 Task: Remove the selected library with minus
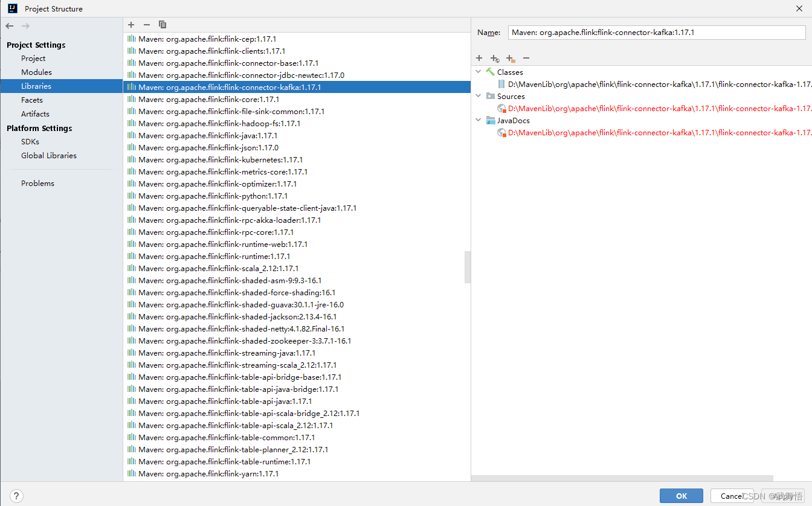point(146,25)
